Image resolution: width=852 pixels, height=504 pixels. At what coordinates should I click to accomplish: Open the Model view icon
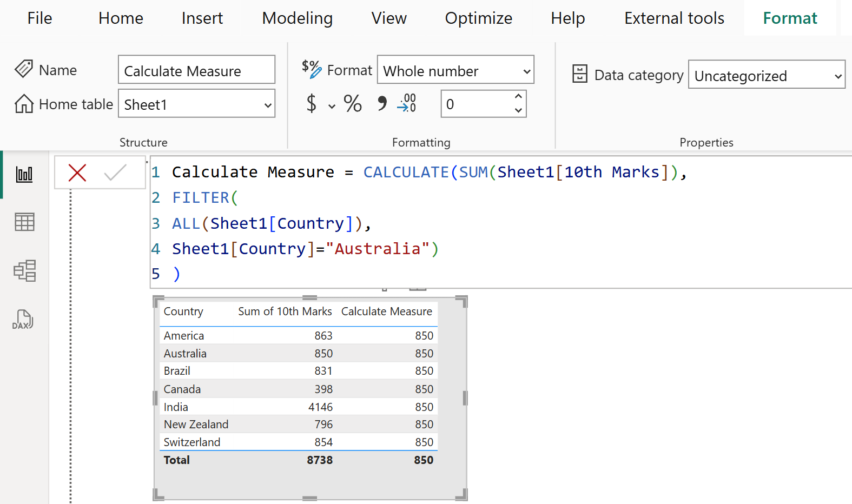click(24, 270)
